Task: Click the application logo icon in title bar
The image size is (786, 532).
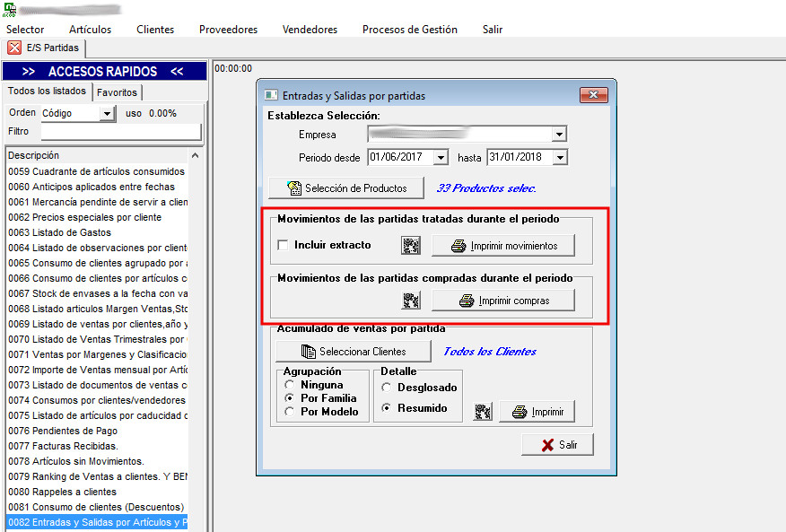Action: (10, 9)
